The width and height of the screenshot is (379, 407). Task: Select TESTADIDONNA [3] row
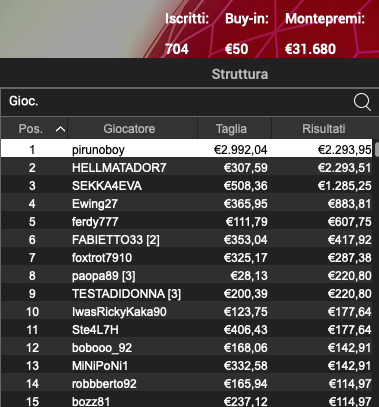187,293
